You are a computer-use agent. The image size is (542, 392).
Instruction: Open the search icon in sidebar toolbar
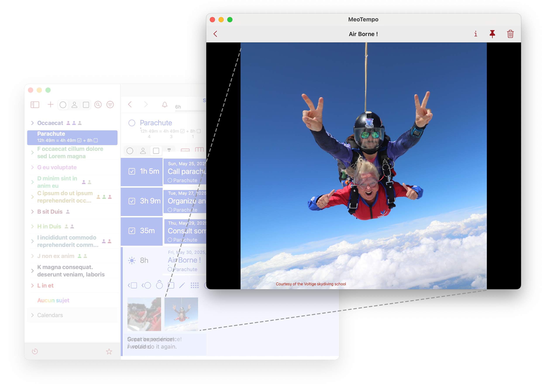point(98,105)
